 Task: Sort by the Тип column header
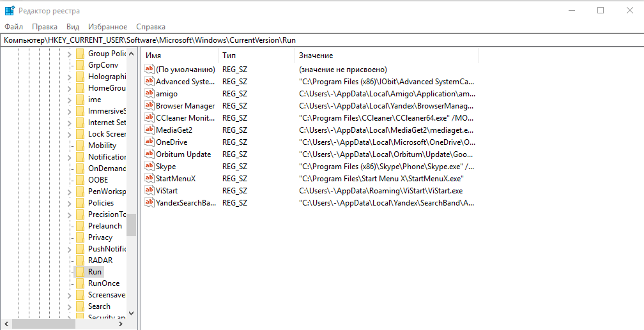(x=256, y=56)
